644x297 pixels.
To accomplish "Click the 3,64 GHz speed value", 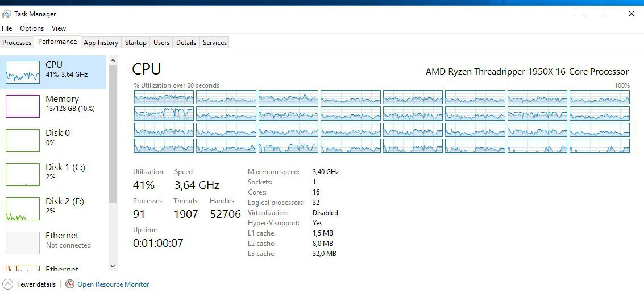I will tap(197, 185).
